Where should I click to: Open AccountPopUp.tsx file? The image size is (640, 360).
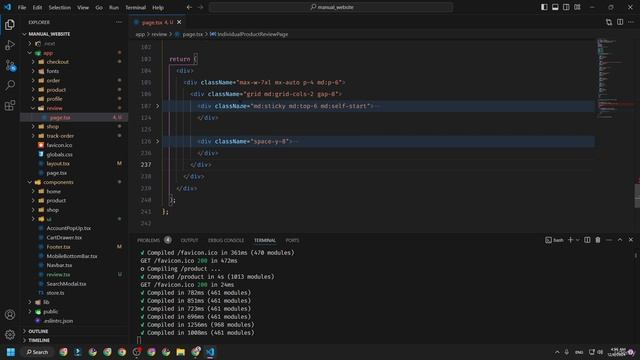69,228
